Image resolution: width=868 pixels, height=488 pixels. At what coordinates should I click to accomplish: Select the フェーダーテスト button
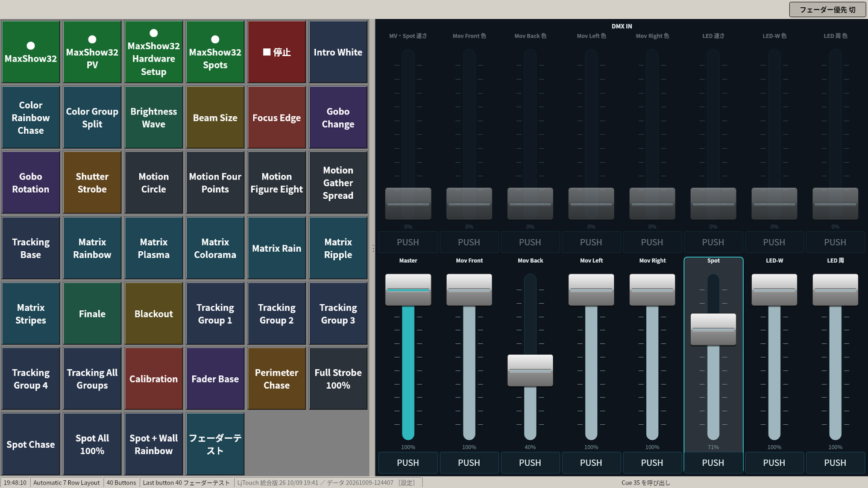click(215, 444)
